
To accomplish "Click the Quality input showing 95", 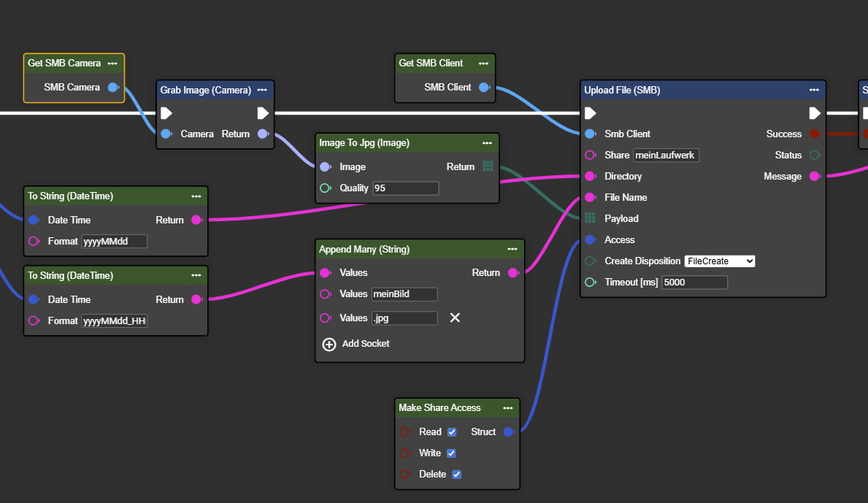I will [405, 188].
